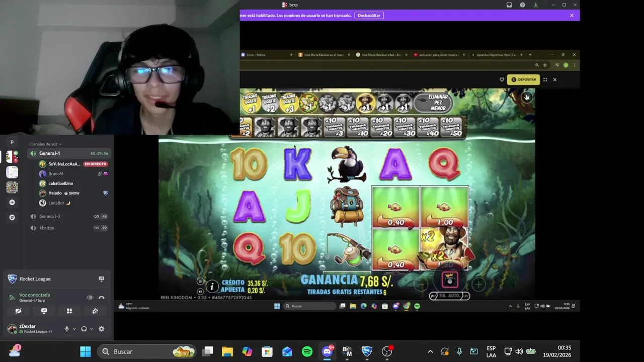Select user BrunoM in voice list
This screenshot has height=362, width=644.
tap(55, 173)
